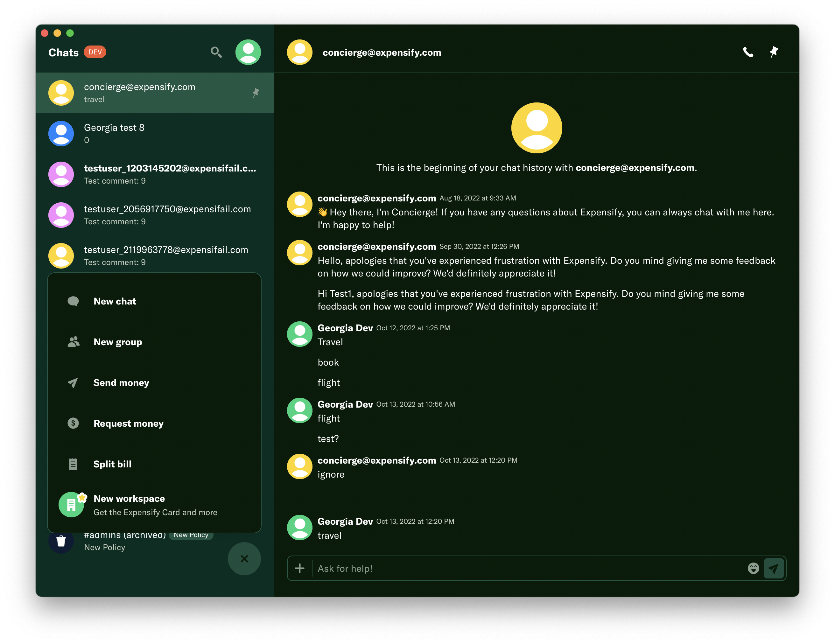Choose Request money option

click(x=128, y=423)
